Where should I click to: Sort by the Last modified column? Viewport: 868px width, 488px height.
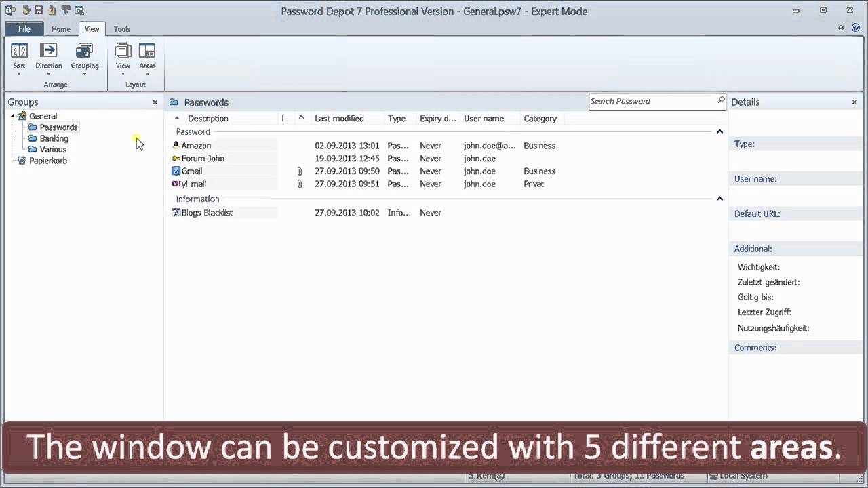pos(339,119)
